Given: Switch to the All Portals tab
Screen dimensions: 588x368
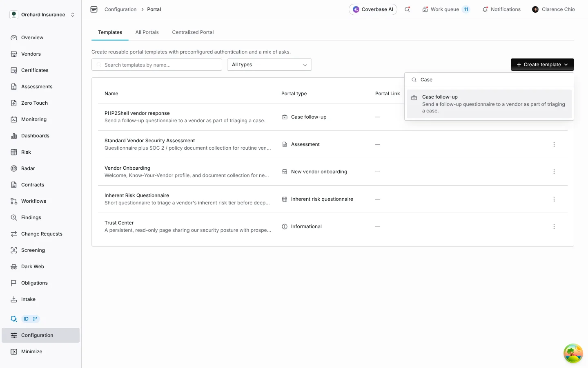Looking at the screenshot, I should tap(147, 32).
